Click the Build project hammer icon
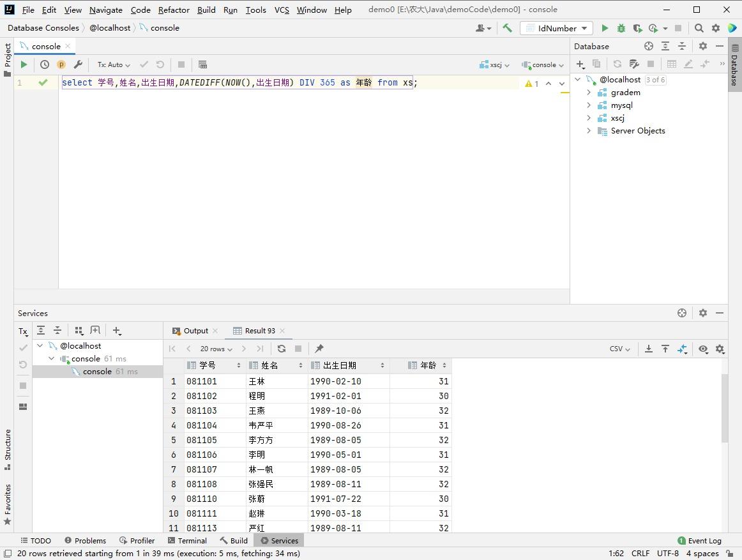Image resolution: width=742 pixels, height=560 pixels. (x=507, y=28)
